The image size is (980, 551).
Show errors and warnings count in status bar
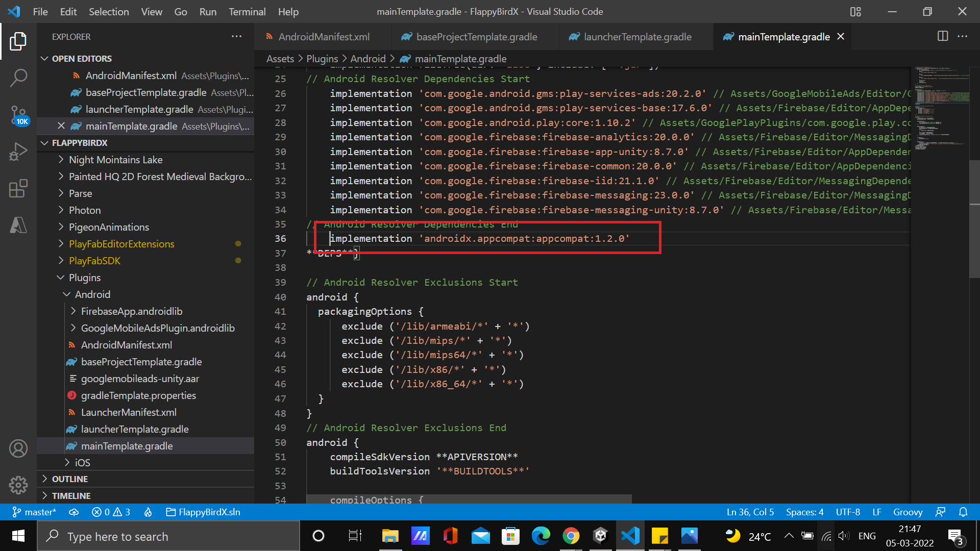click(111, 512)
